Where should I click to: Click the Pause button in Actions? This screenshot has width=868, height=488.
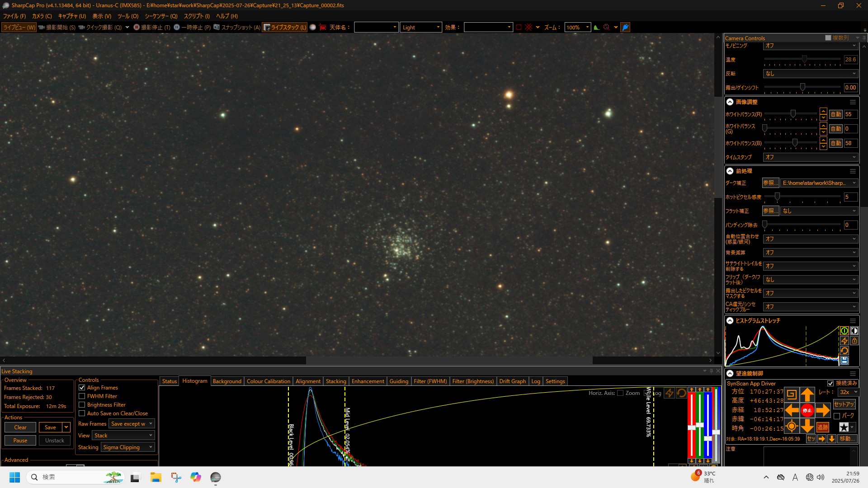pos(20,441)
